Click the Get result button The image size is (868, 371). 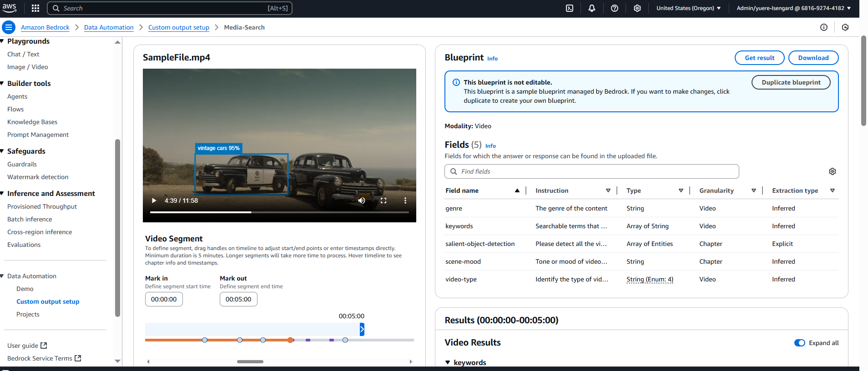(x=759, y=58)
